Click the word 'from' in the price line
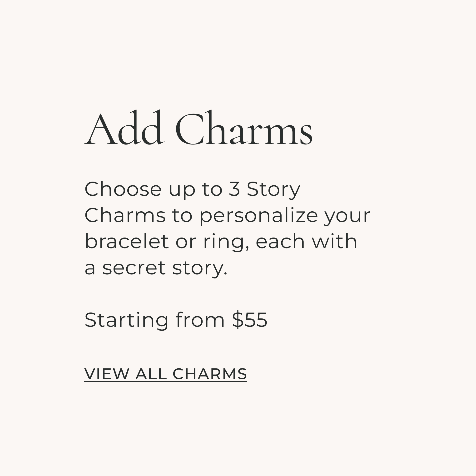Image resolution: width=476 pixels, height=476 pixels. (x=200, y=320)
